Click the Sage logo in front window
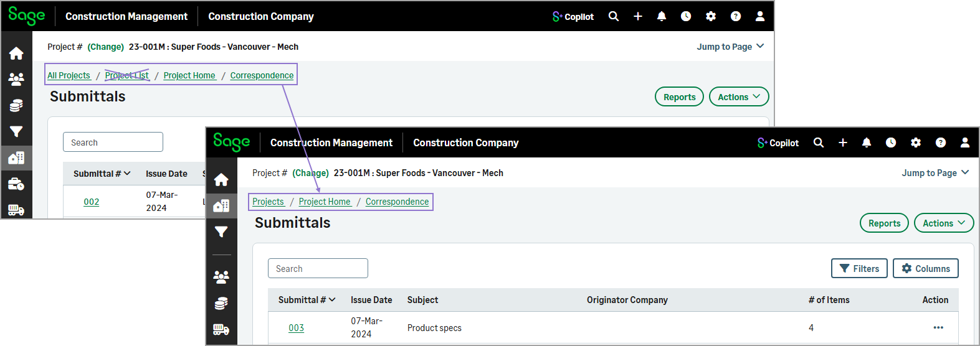The image size is (980, 346). pos(231,143)
